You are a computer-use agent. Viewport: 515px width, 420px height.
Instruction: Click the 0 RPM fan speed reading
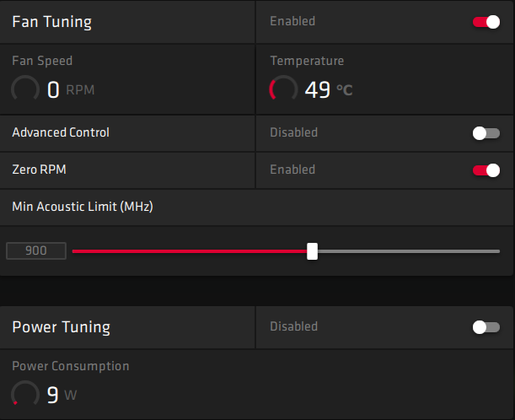(x=71, y=89)
